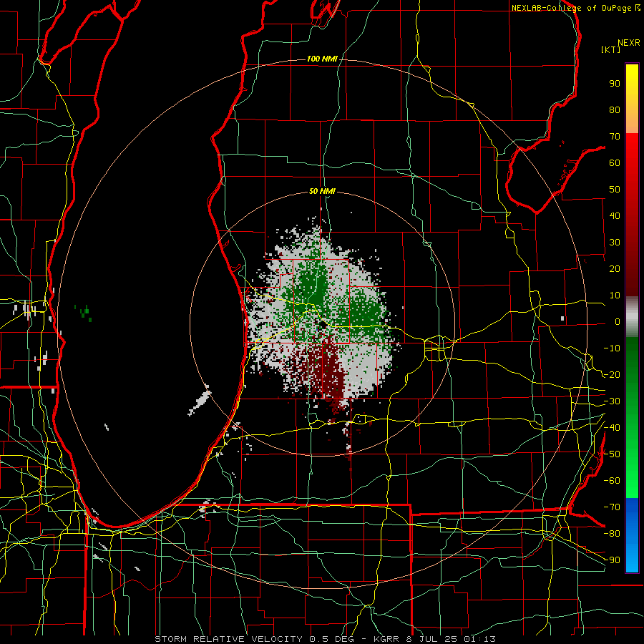Click the small green echo over Lake Michigan
The width and height of the screenshot is (644, 644).
coord(84,313)
